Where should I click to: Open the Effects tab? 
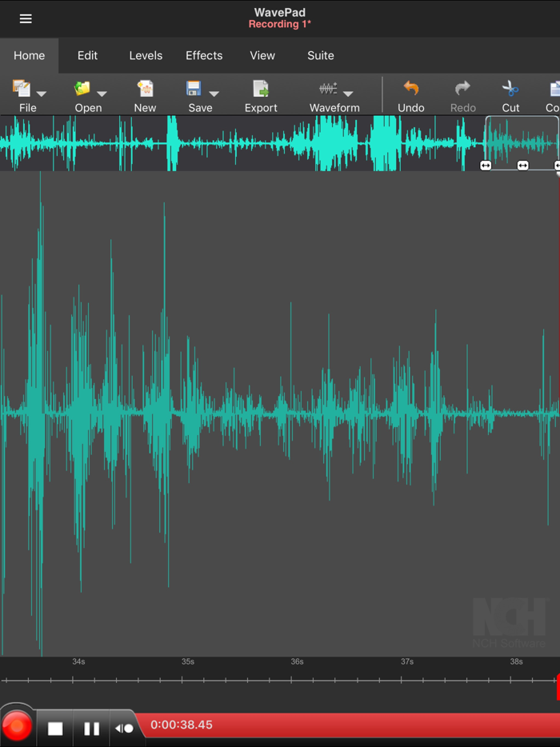204,56
